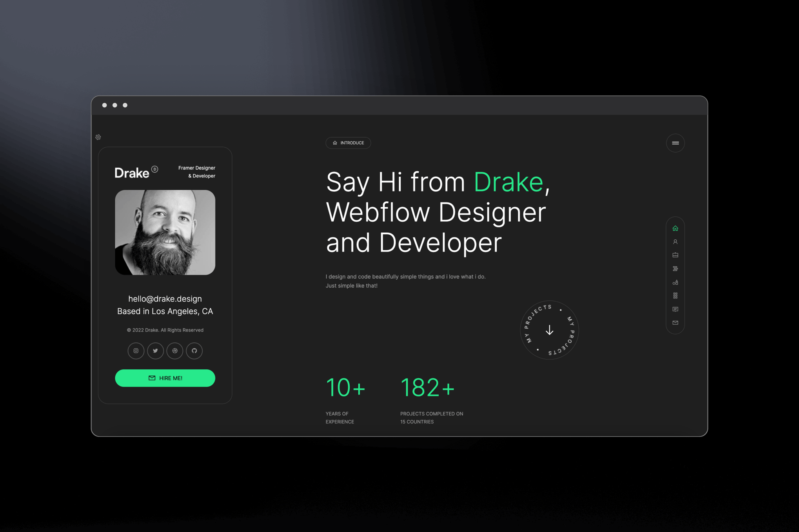Viewport: 799px width, 532px height.
Task: Click "YEARS OF EXPERIENCE" label
Action: point(340,418)
